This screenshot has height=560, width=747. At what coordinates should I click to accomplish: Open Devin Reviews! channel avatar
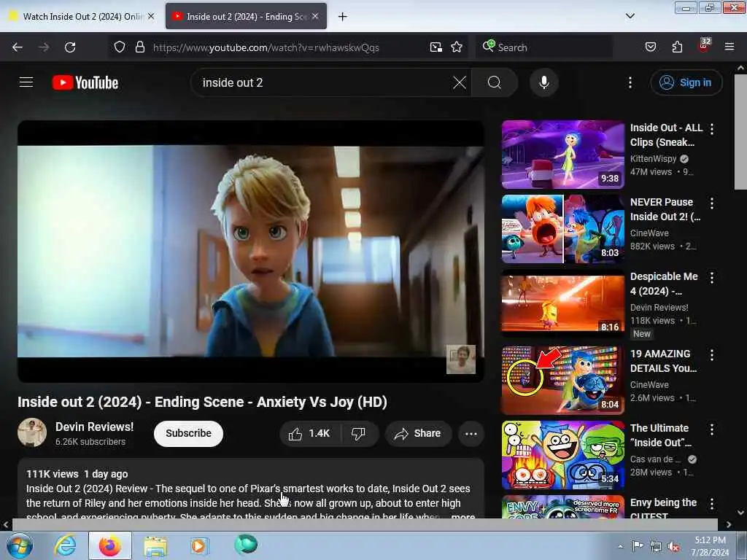pos(32,432)
